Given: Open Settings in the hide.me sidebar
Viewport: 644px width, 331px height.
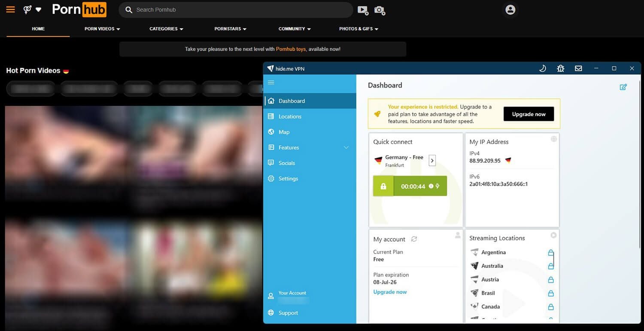Looking at the screenshot, I should (x=310, y=178).
